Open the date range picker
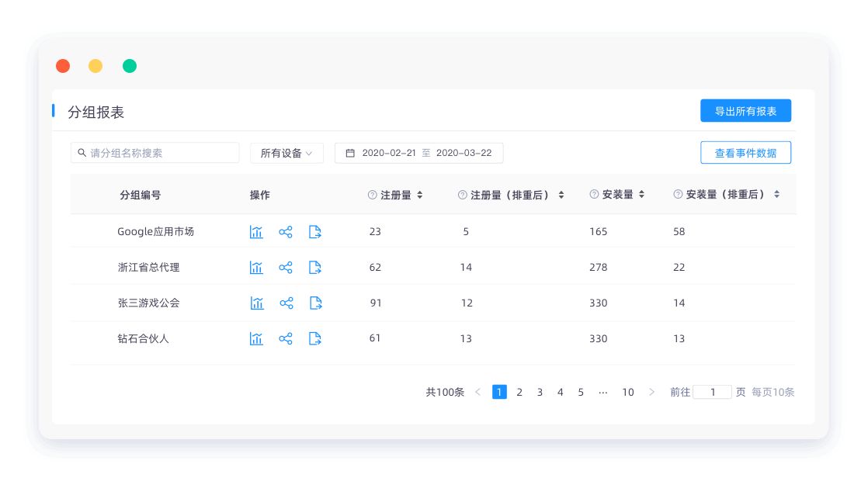This screenshot has width=868, height=478. 419,153
